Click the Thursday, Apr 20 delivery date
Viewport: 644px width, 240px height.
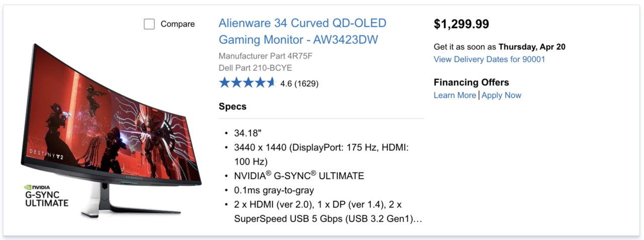pyautogui.click(x=532, y=47)
